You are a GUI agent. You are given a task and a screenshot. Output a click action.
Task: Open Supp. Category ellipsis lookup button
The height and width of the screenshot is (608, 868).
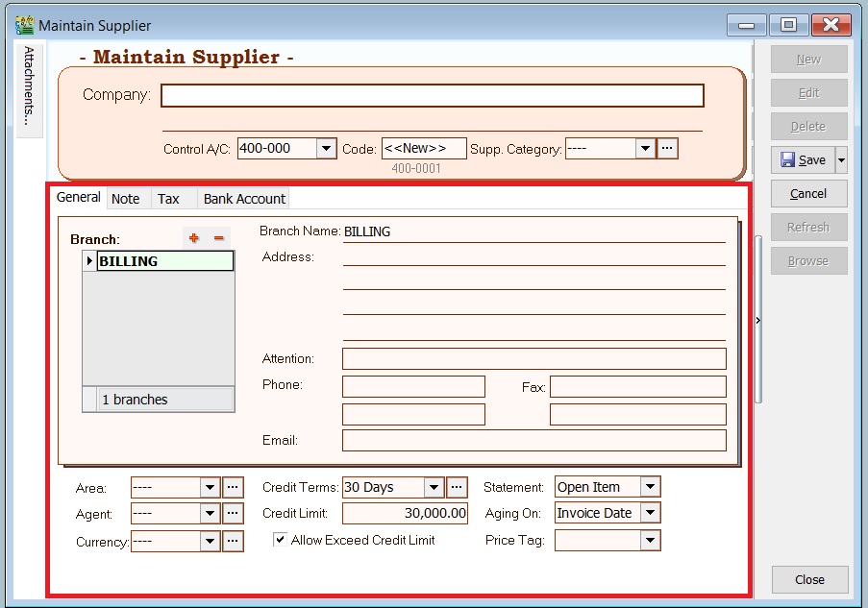[668, 149]
